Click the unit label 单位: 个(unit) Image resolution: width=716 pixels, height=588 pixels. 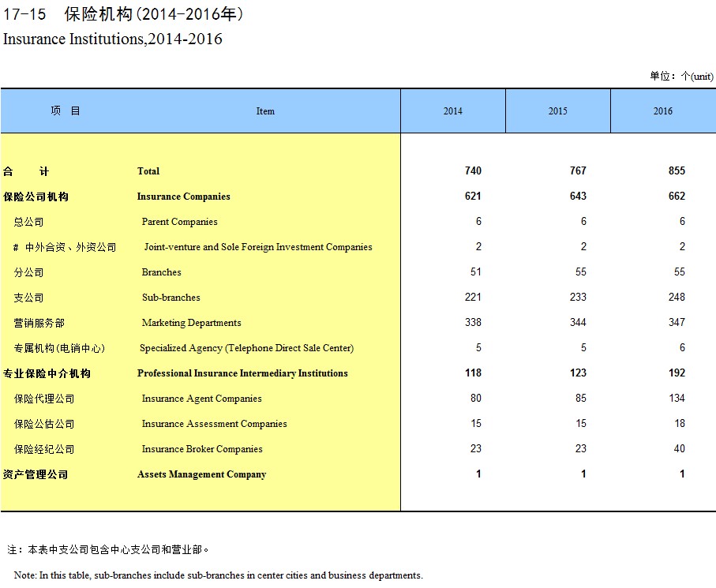(x=682, y=76)
